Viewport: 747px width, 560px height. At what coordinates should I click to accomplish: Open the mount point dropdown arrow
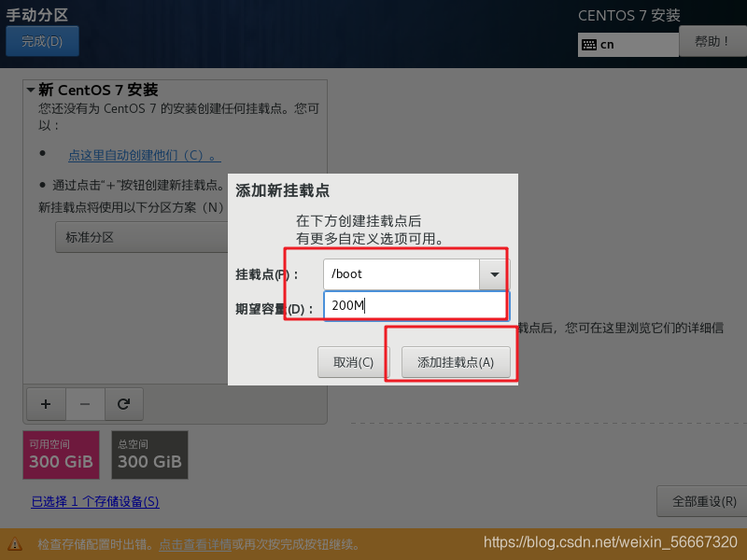click(x=494, y=274)
